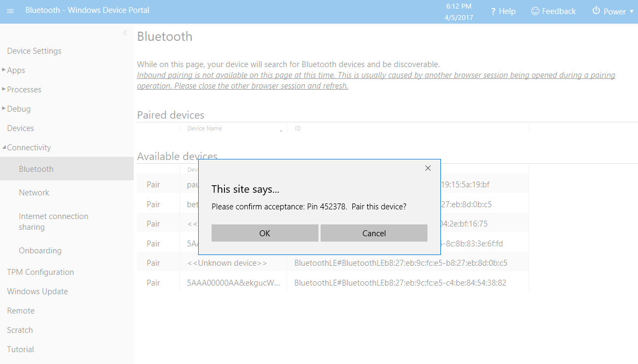Select the inbound pairing unavailable notice text

coord(376,81)
